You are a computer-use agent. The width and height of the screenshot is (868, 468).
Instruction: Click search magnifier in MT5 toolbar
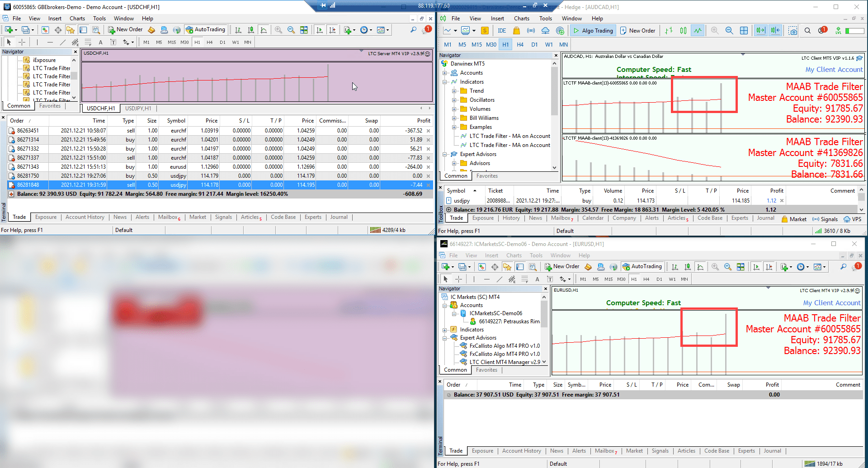coord(807,31)
